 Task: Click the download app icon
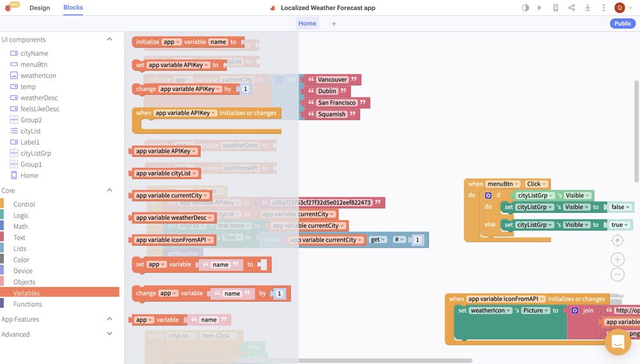click(588, 8)
